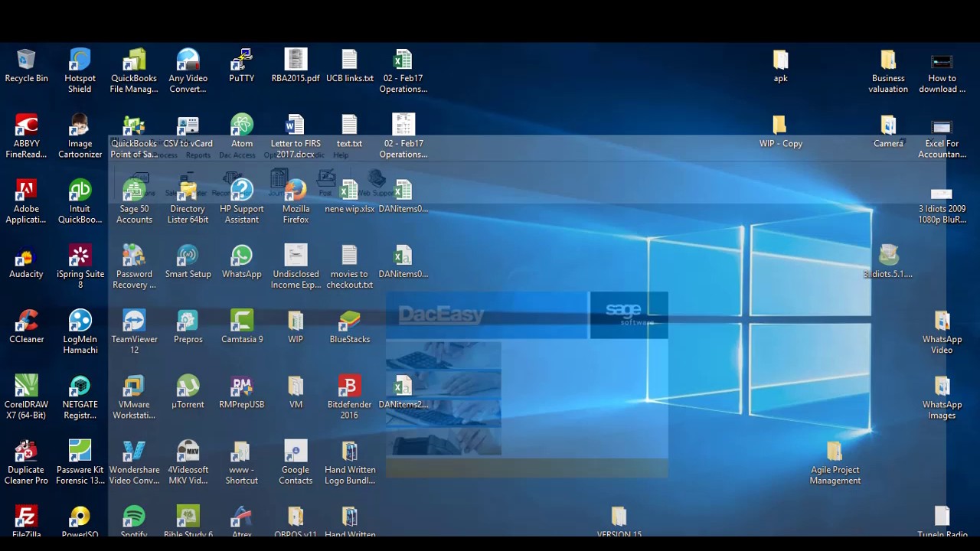Launch Mozilla Firefox
This screenshot has width=980, height=551.
(296, 201)
